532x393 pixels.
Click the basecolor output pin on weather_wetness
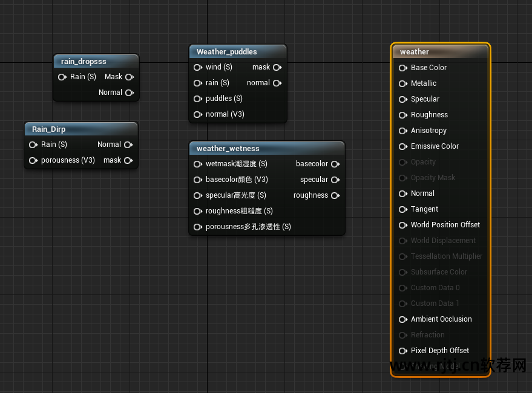point(335,164)
